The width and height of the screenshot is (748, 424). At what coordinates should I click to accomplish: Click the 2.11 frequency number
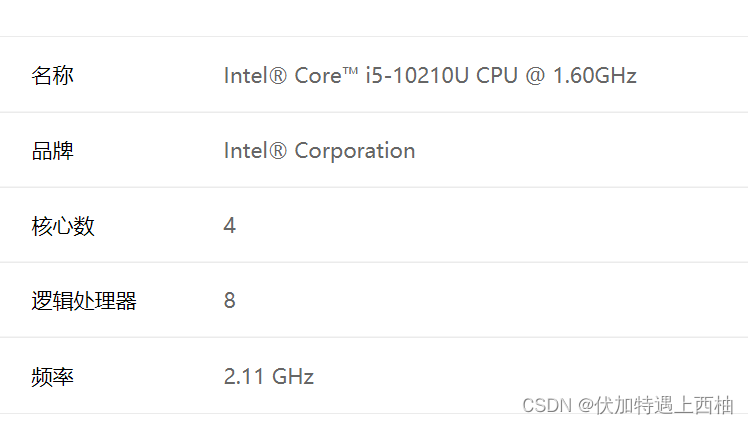[244, 376]
